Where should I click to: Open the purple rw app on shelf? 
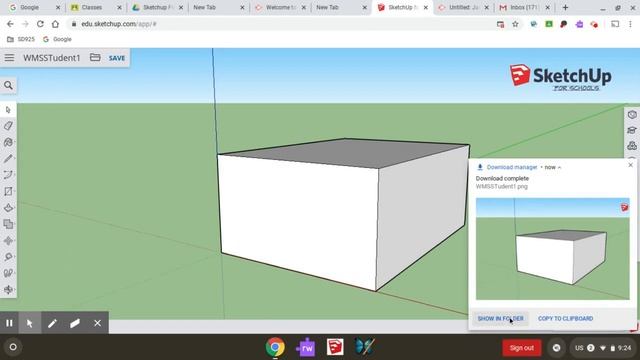point(305,347)
